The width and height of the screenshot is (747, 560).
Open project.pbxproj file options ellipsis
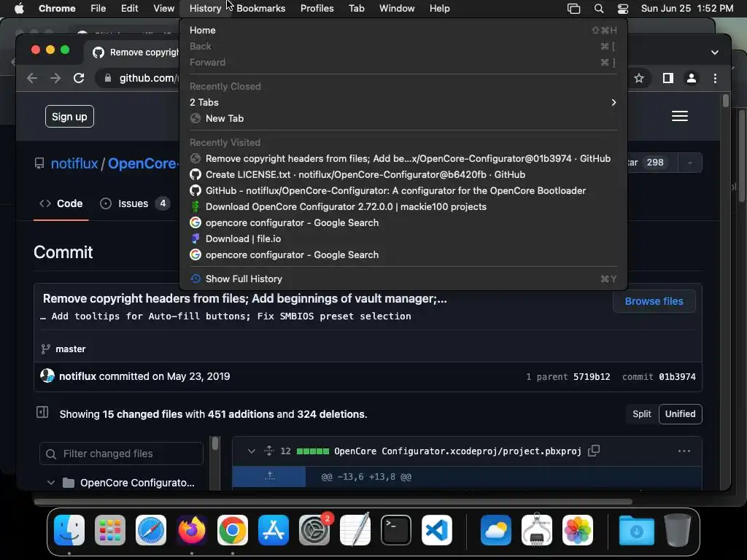click(684, 451)
